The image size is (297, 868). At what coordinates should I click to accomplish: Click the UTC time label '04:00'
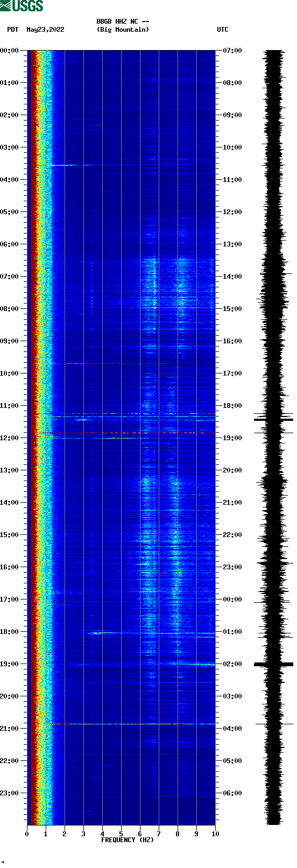click(232, 729)
